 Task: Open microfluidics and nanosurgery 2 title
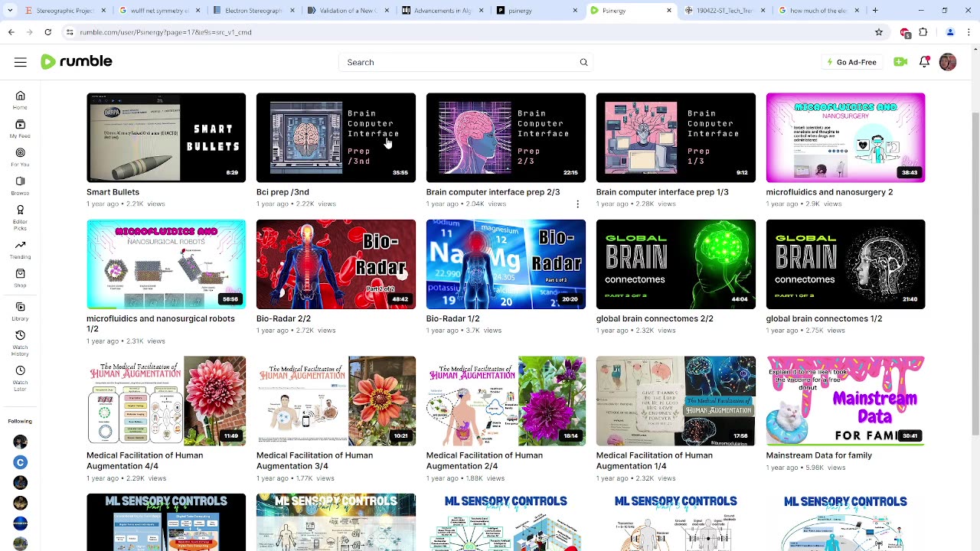pos(829,192)
